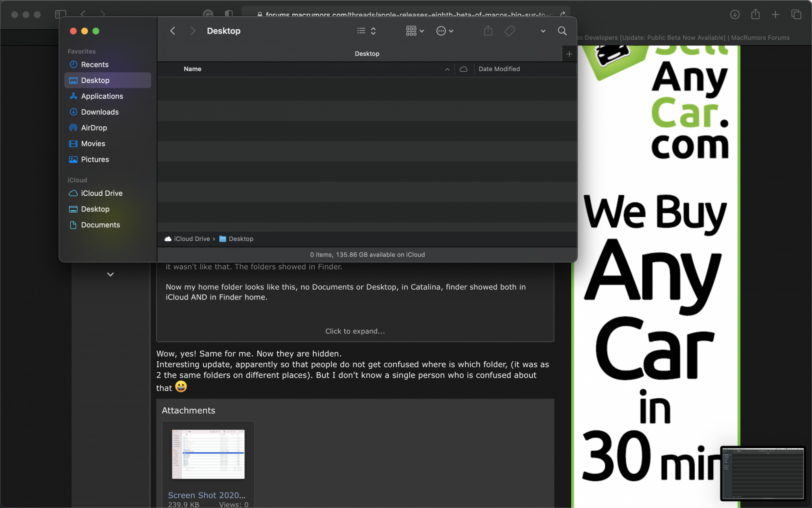
Task: Show Safari tab overview
Action: point(796,15)
